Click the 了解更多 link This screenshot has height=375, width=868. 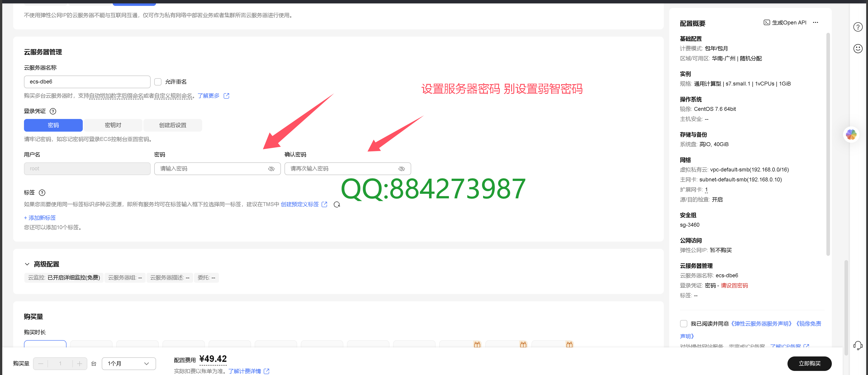(208, 96)
